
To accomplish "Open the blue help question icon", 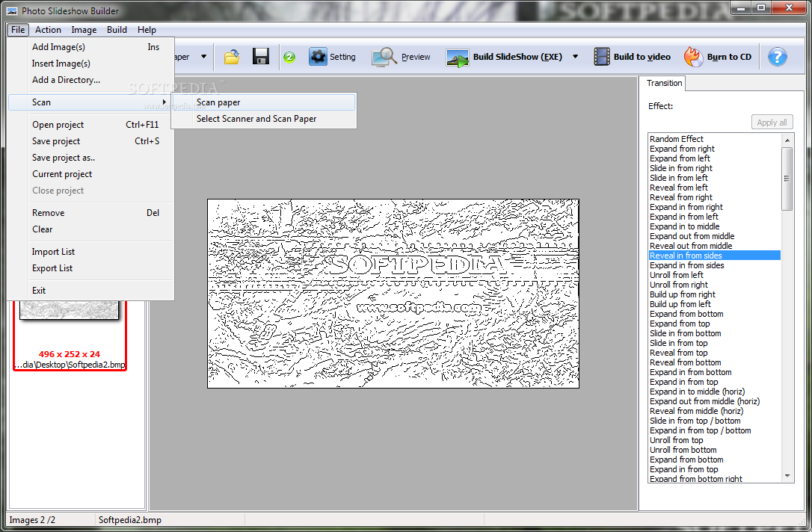I will click(778, 56).
